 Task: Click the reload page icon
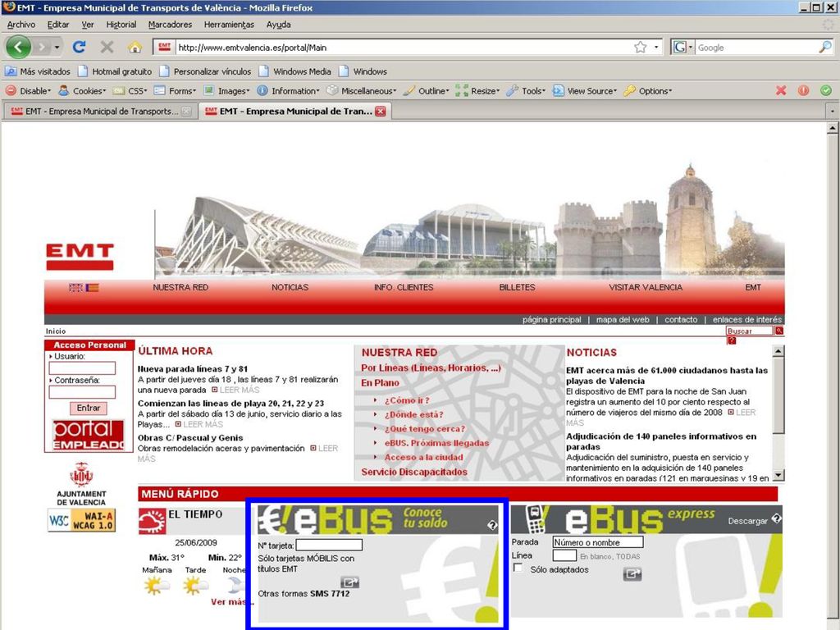point(79,47)
